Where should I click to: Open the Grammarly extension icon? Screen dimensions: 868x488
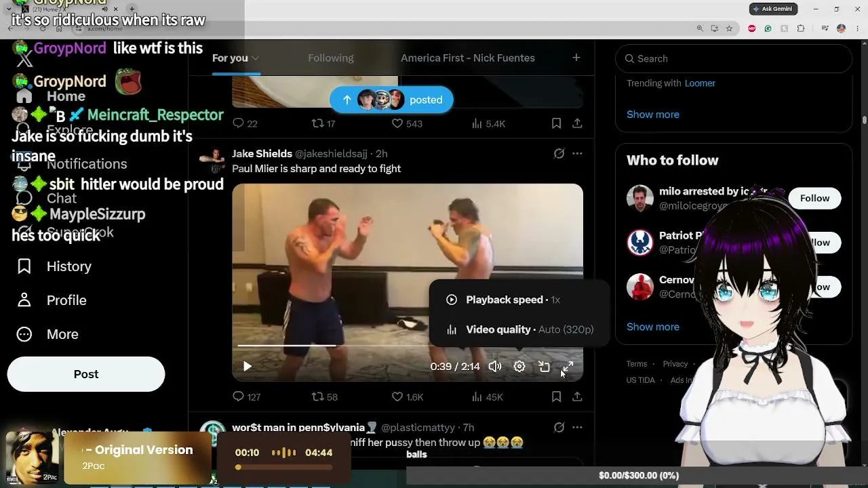[768, 28]
